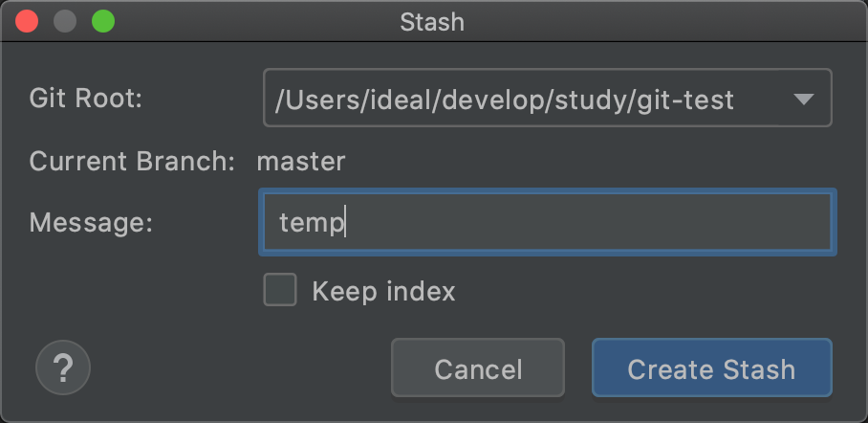Click the "master" branch name text
Screen dimensions: 868x423
pos(301,161)
